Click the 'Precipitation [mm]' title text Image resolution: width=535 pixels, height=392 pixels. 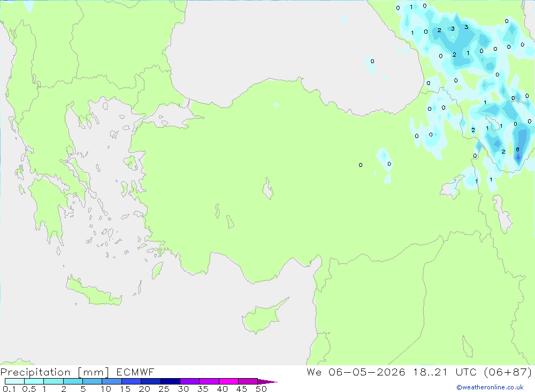pos(55,372)
